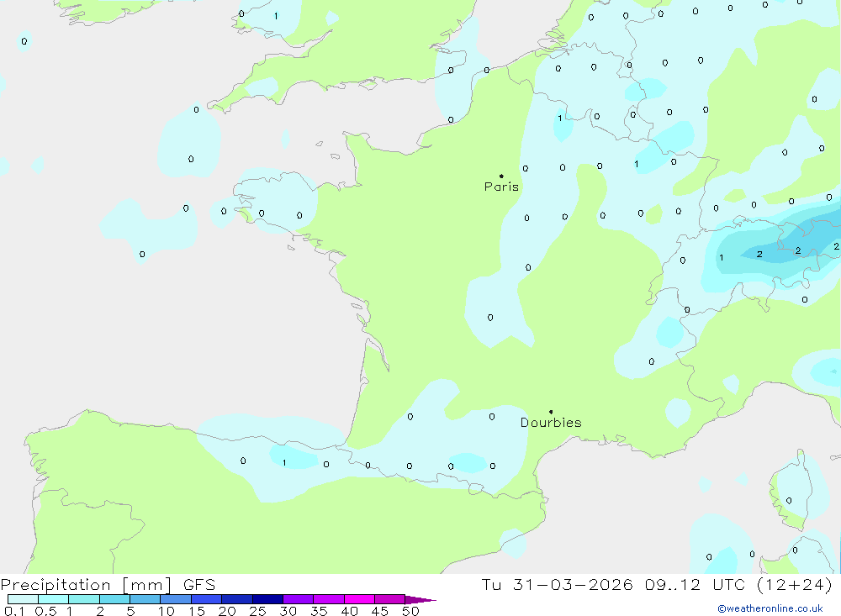Viewport: 841px width, 616px height.
Task: Pick the 30–35 mm legend color swatch
Action: coord(299,599)
